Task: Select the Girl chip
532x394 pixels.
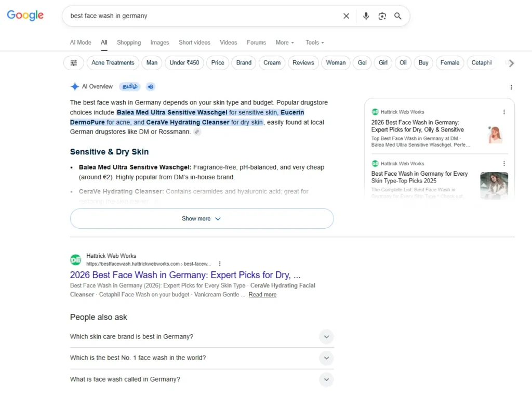Action: (383, 63)
